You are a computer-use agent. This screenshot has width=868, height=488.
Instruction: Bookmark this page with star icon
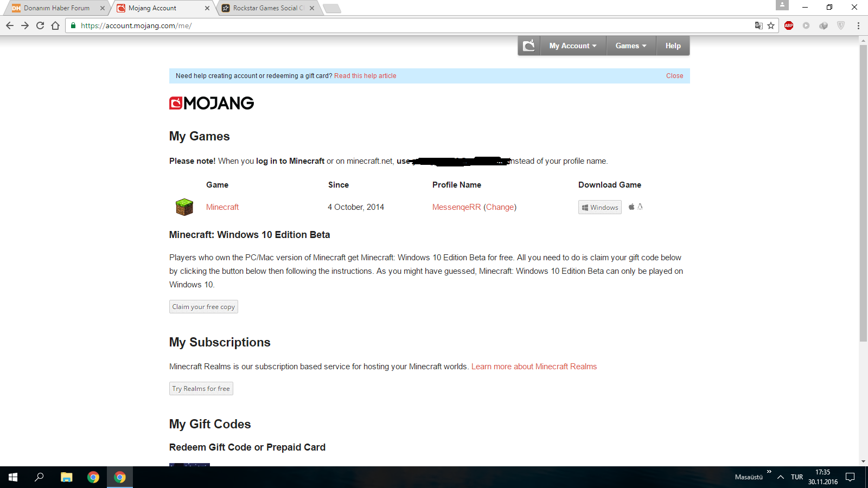(x=771, y=25)
